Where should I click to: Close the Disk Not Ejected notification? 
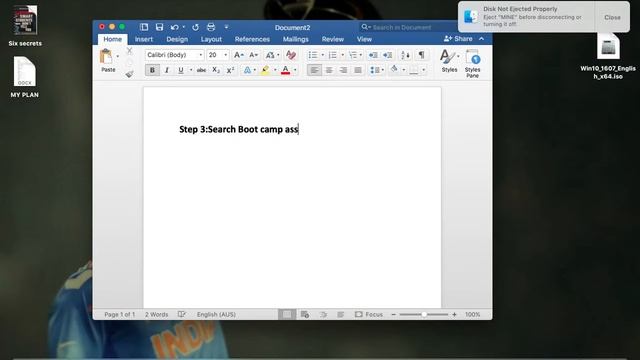(612, 17)
